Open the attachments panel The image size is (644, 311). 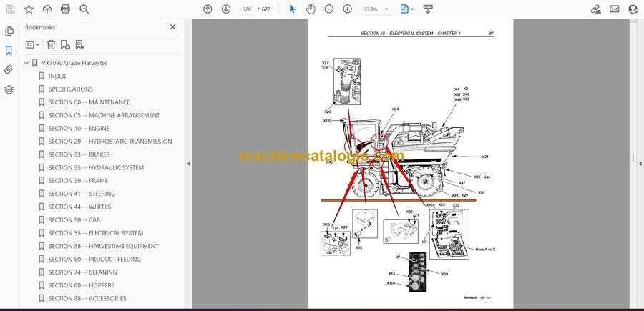click(x=9, y=70)
